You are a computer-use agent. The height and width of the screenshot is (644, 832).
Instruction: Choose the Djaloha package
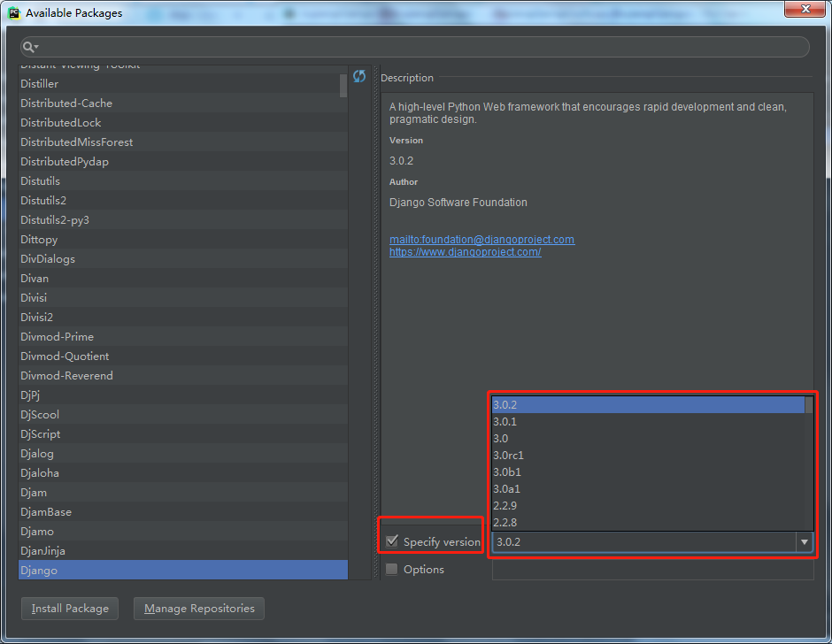point(183,472)
